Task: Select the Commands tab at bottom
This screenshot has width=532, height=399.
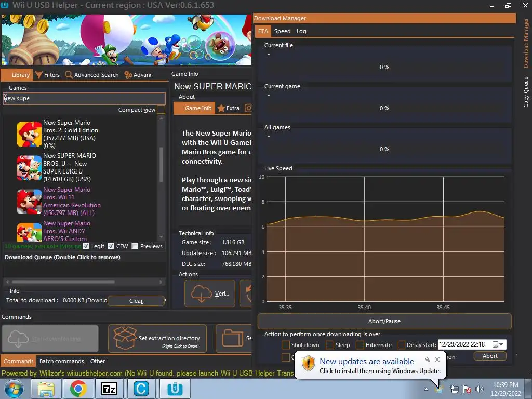Action: (18, 361)
